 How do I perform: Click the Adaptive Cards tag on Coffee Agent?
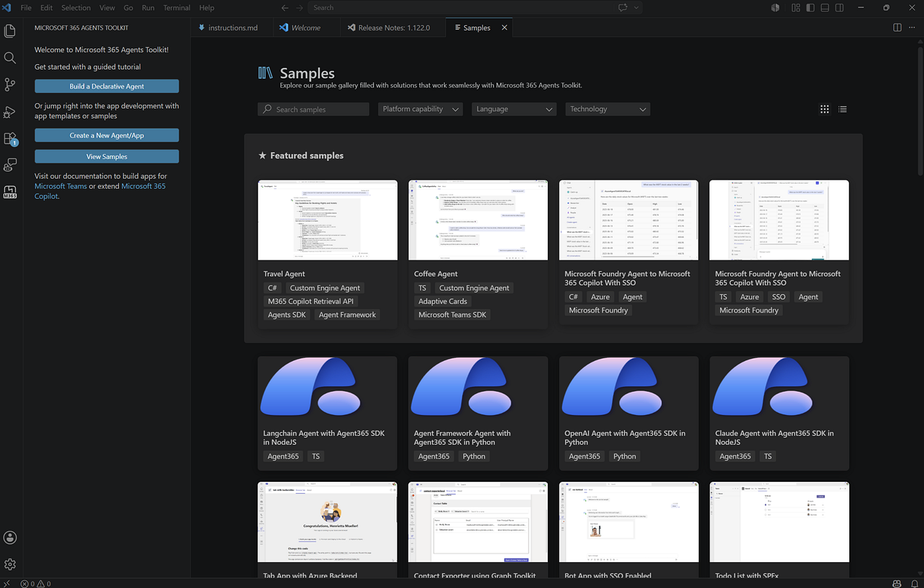pyautogui.click(x=442, y=301)
